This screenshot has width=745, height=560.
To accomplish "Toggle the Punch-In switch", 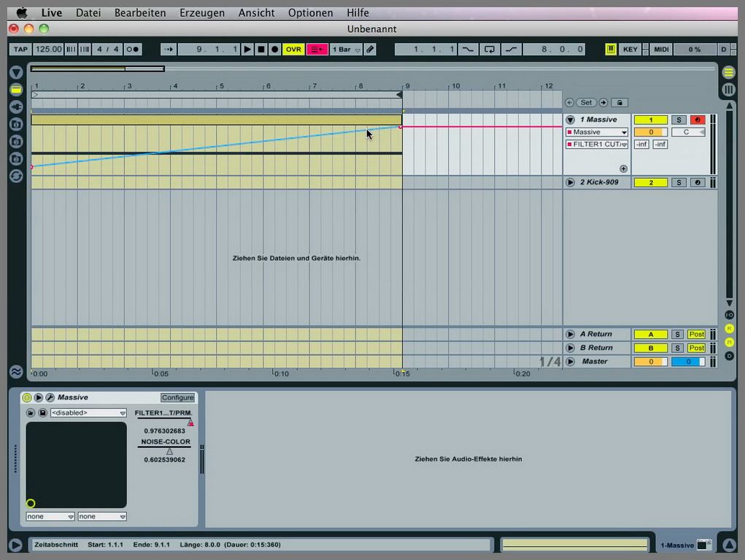I will click(468, 49).
